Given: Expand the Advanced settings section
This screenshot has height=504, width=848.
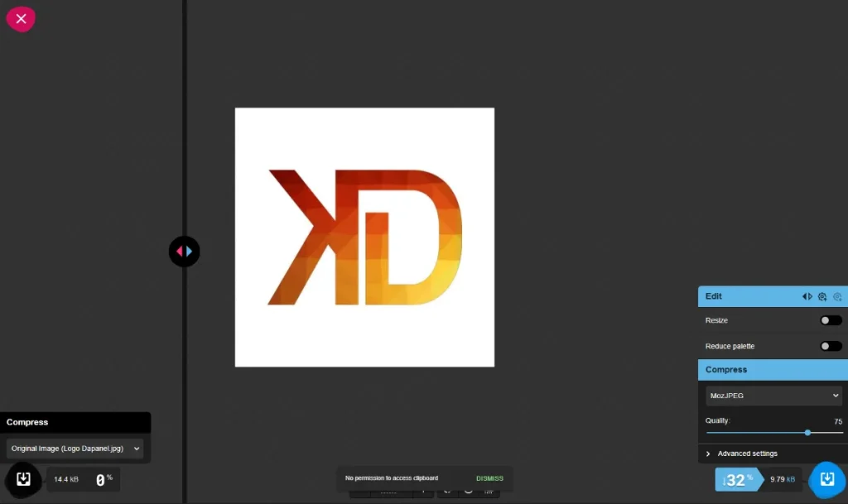Looking at the screenshot, I should point(773,454).
